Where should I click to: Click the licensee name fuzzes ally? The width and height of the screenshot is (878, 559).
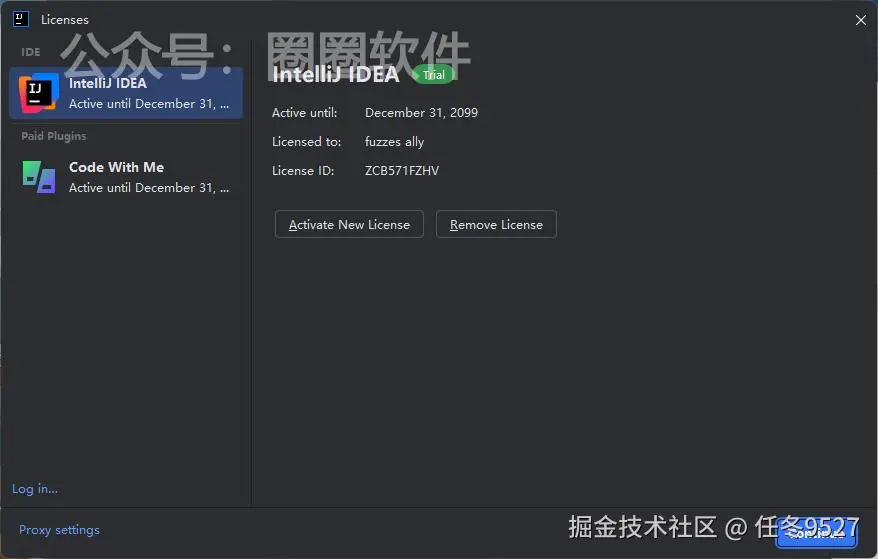click(394, 142)
